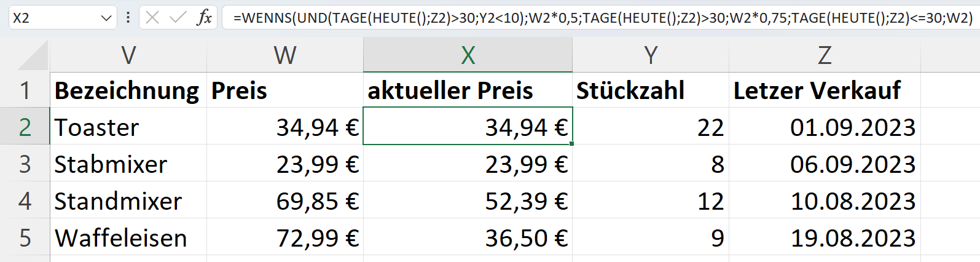Click the Insert Function fx icon

point(204,18)
